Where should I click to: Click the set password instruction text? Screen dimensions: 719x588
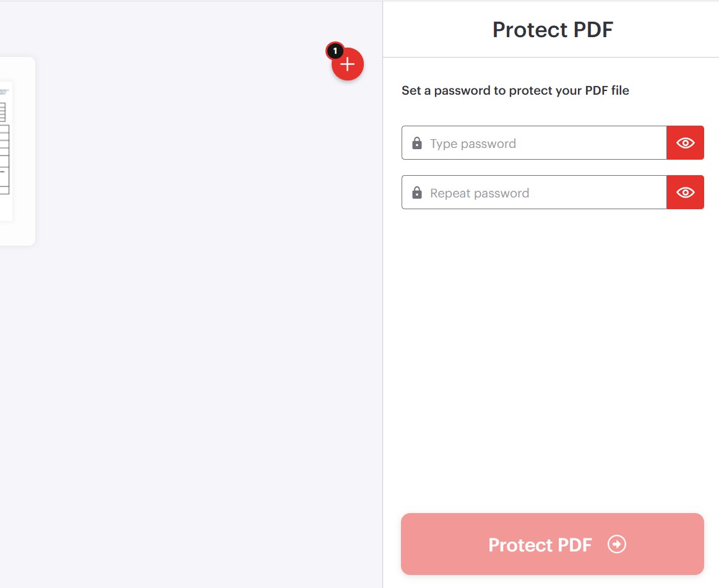(x=515, y=90)
